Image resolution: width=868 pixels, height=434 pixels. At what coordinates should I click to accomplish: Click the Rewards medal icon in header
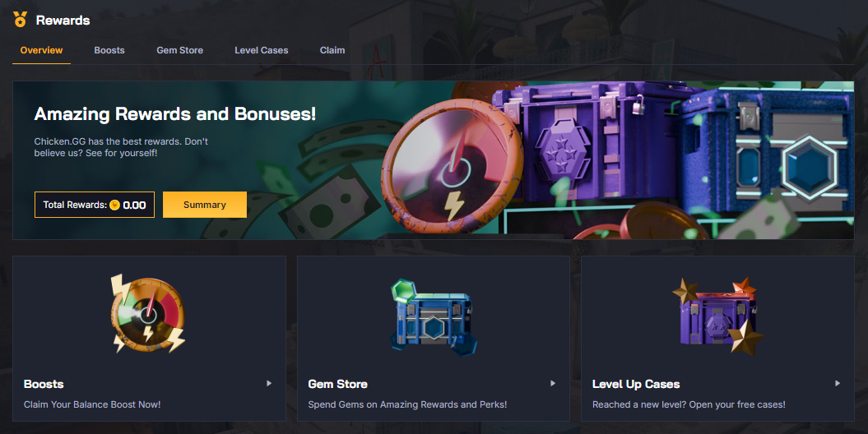pyautogui.click(x=21, y=20)
